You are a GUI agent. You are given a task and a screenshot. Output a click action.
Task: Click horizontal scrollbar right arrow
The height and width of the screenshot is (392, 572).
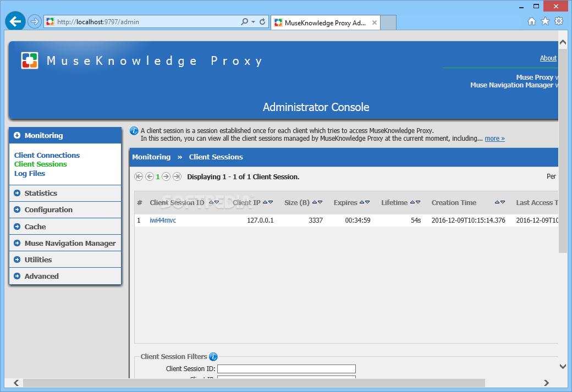pyautogui.click(x=546, y=383)
